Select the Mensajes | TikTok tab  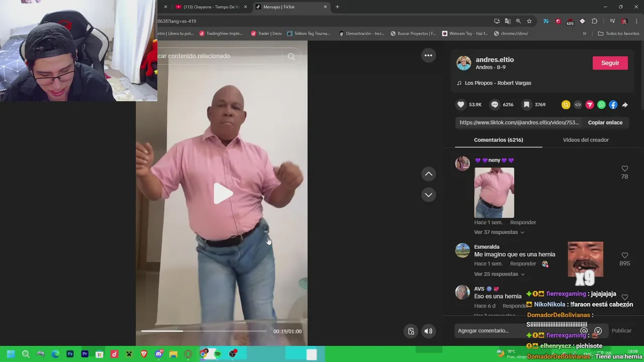point(291,7)
